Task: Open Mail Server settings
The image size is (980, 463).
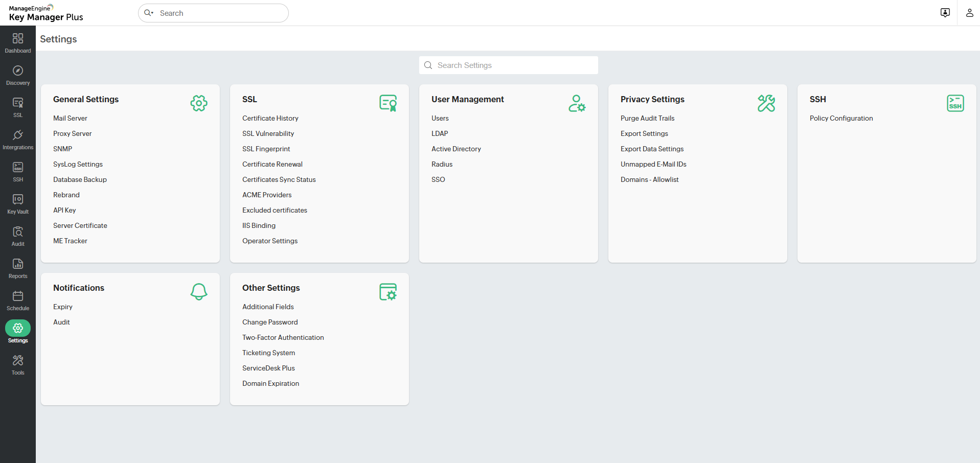Action: point(70,118)
